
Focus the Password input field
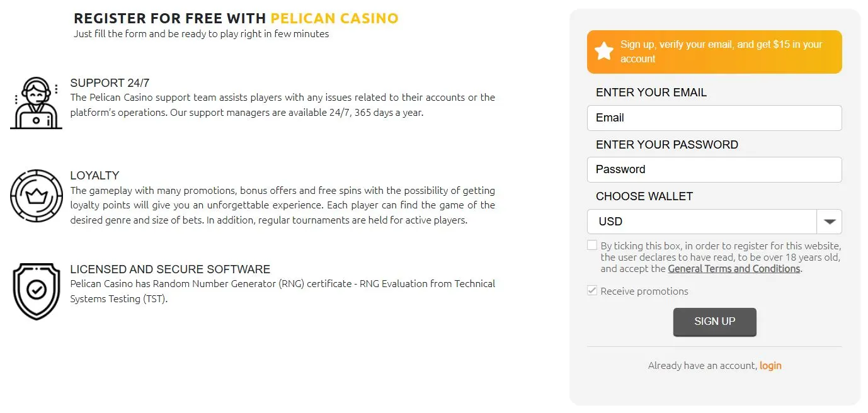pos(714,169)
